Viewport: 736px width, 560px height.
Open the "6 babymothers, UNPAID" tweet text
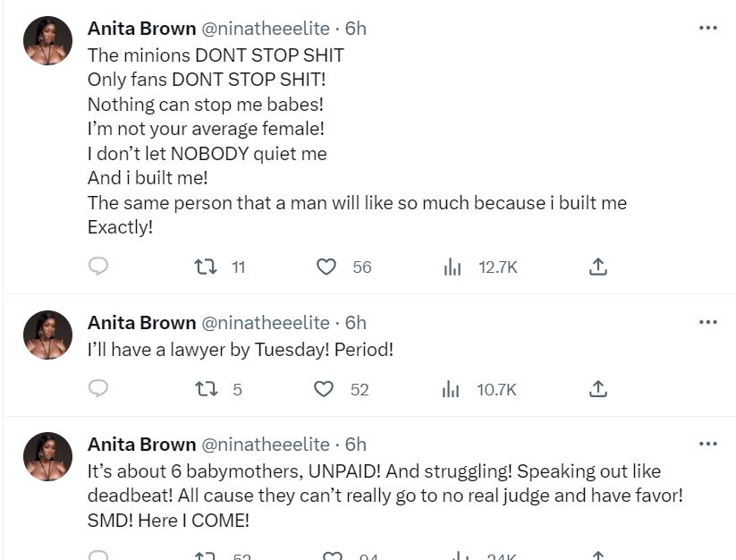[374, 496]
